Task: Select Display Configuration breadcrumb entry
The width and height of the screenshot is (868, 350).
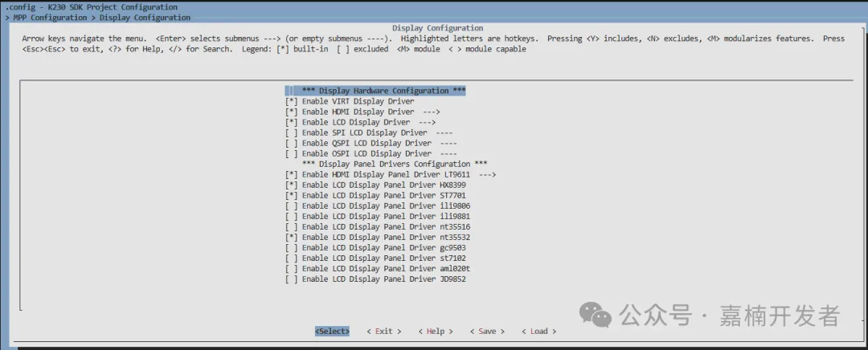Action: (x=145, y=18)
